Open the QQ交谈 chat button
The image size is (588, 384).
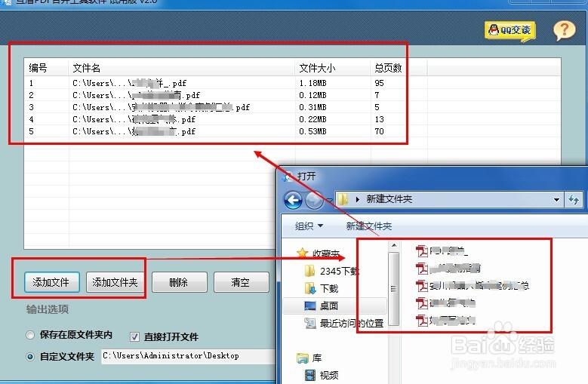coord(510,30)
